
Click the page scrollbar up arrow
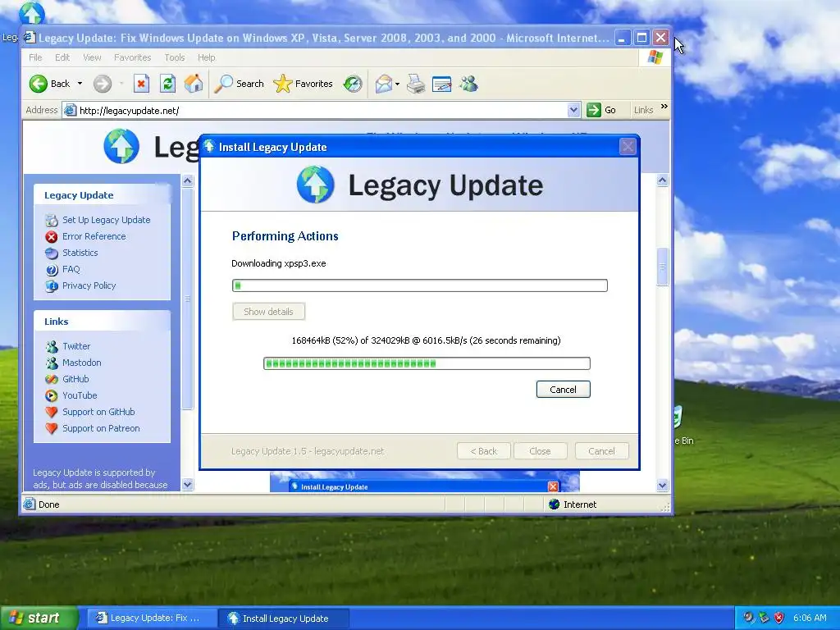coord(662,180)
